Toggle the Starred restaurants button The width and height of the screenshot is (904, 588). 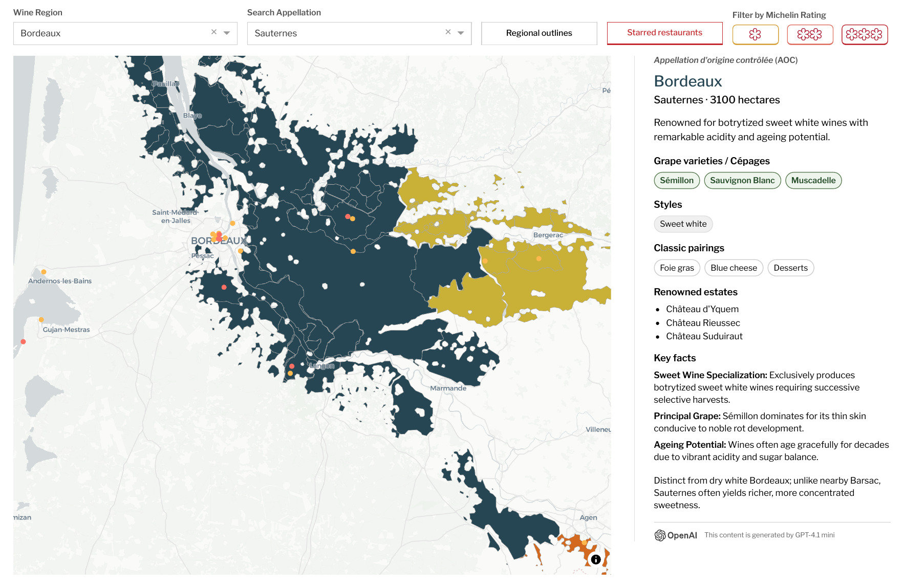(x=664, y=33)
